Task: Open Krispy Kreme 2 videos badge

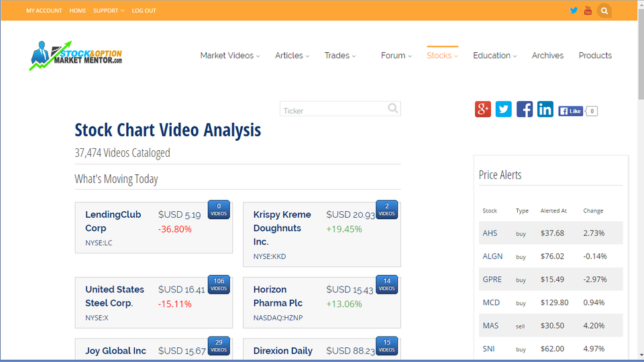Action: [386, 209]
